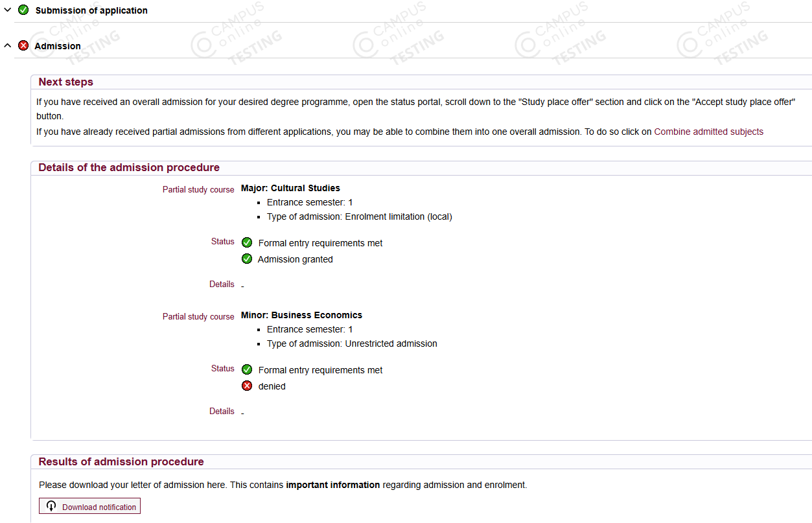Click Entrance semester: 1 under Minor Business Economics

tap(310, 329)
